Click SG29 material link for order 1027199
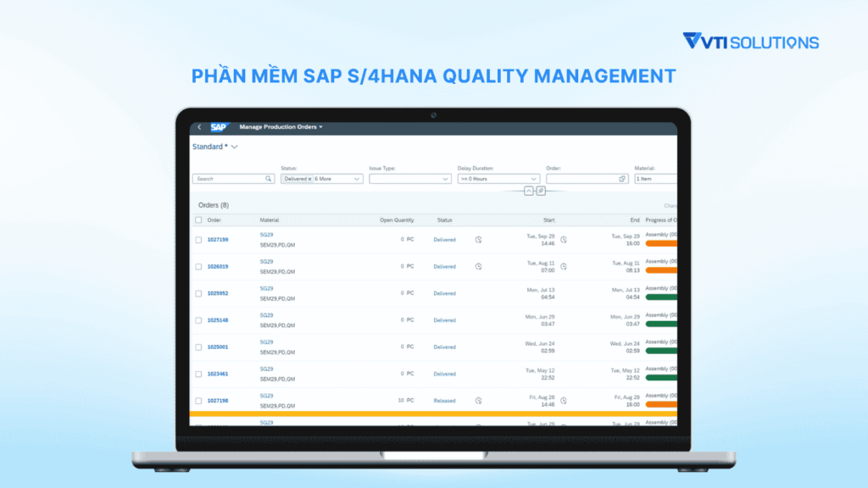The height and width of the screenshot is (488, 868). click(266, 235)
